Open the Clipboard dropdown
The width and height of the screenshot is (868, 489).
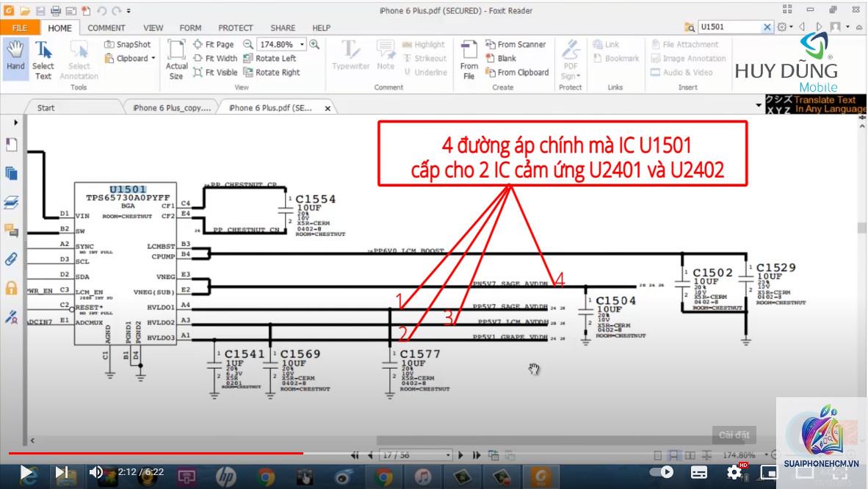pyautogui.click(x=130, y=58)
